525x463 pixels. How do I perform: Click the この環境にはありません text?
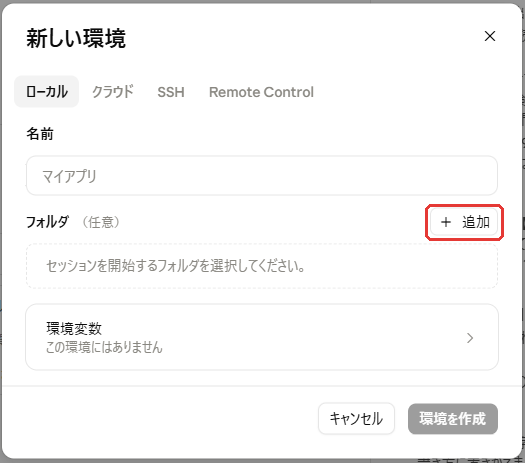coord(104,347)
